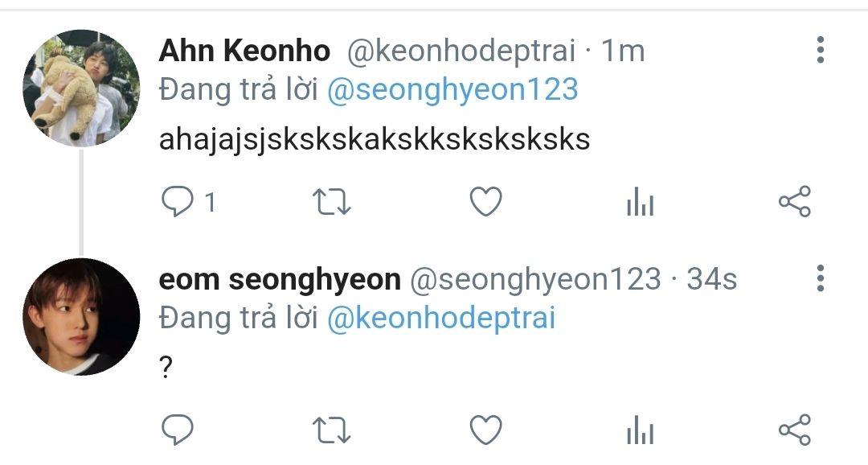Open eom seonghyeon's profile picture
The width and height of the screenshot is (868, 465).
coord(81,316)
